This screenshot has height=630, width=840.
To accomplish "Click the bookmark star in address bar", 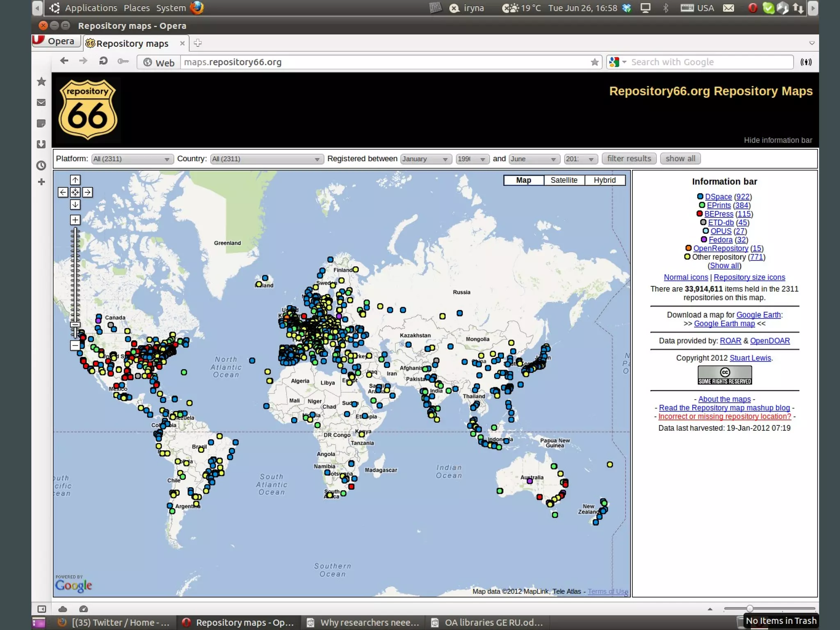I will click(594, 62).
